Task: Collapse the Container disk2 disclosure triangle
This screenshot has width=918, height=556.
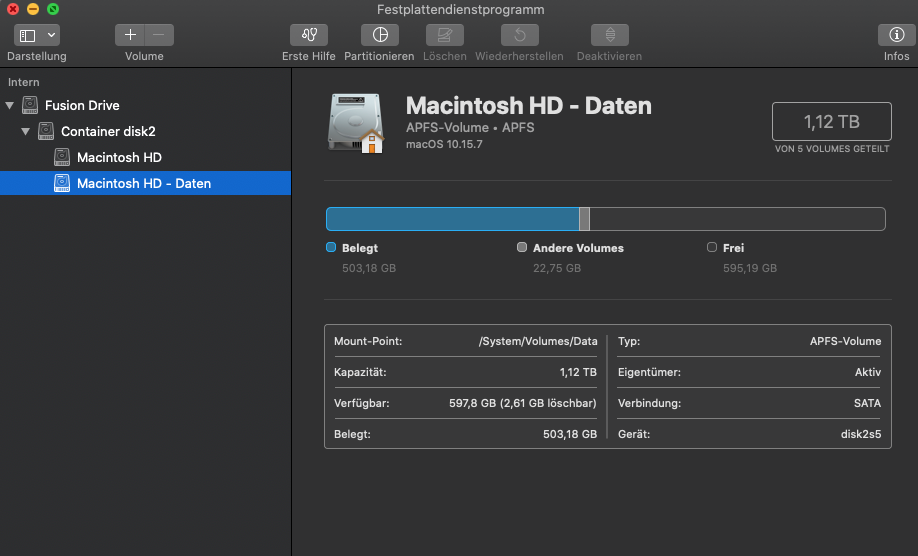Action: coord(26,131)
